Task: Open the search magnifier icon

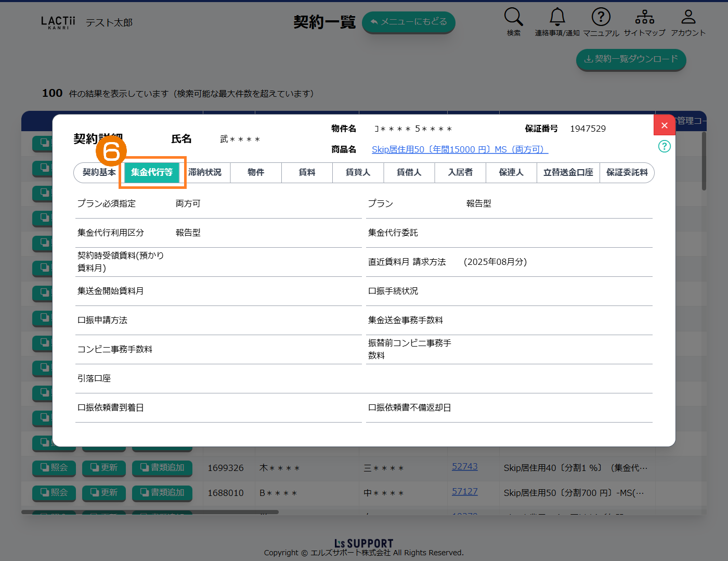Action: coord(513,17)
